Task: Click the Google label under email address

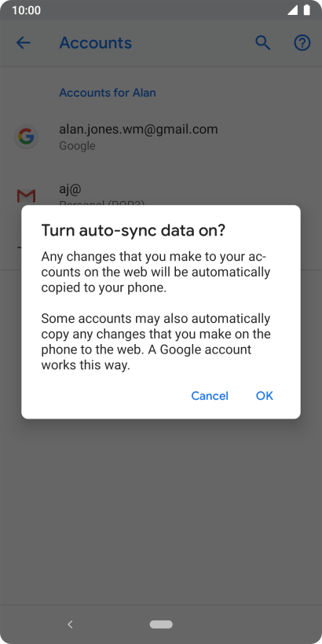Action: (x=77, y=146)
